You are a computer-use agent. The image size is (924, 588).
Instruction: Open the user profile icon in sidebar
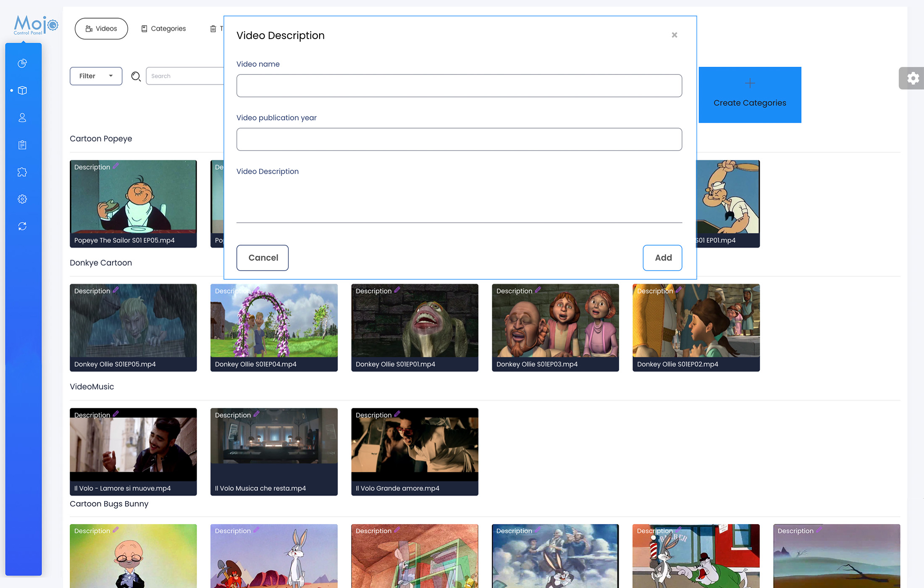click(x=22, y=118)
